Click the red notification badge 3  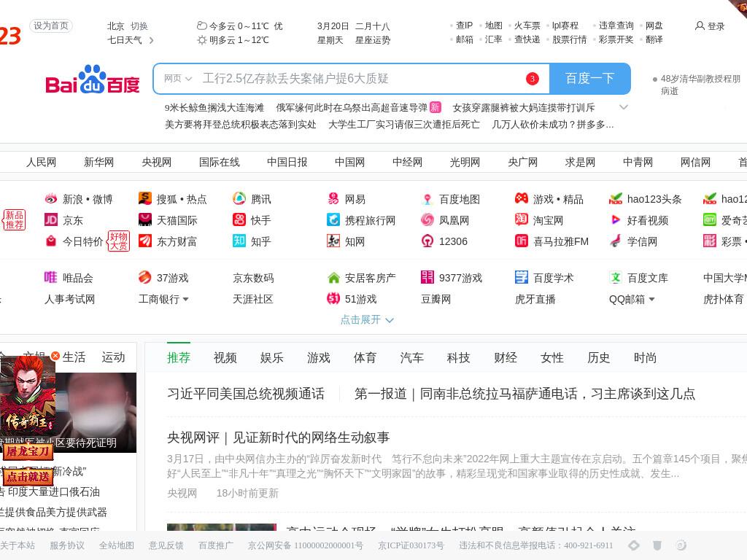coord(532,79)
